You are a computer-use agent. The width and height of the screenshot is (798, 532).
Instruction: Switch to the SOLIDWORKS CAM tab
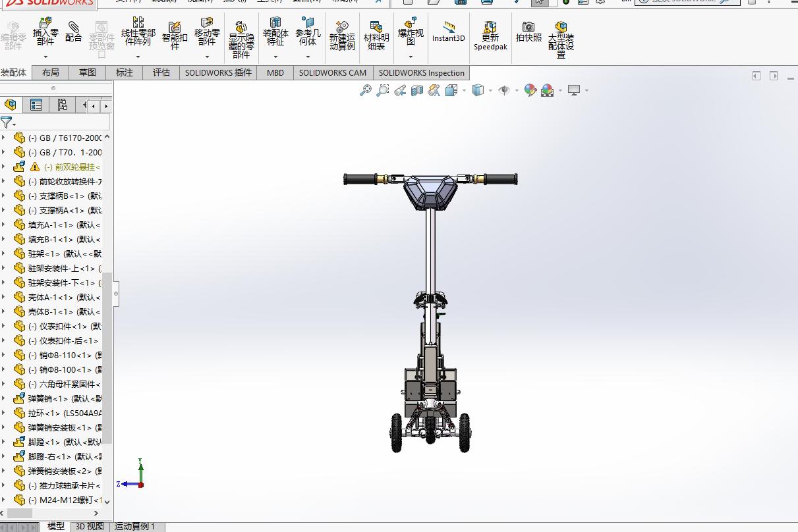pyautogui.click(x=332, y=72)
